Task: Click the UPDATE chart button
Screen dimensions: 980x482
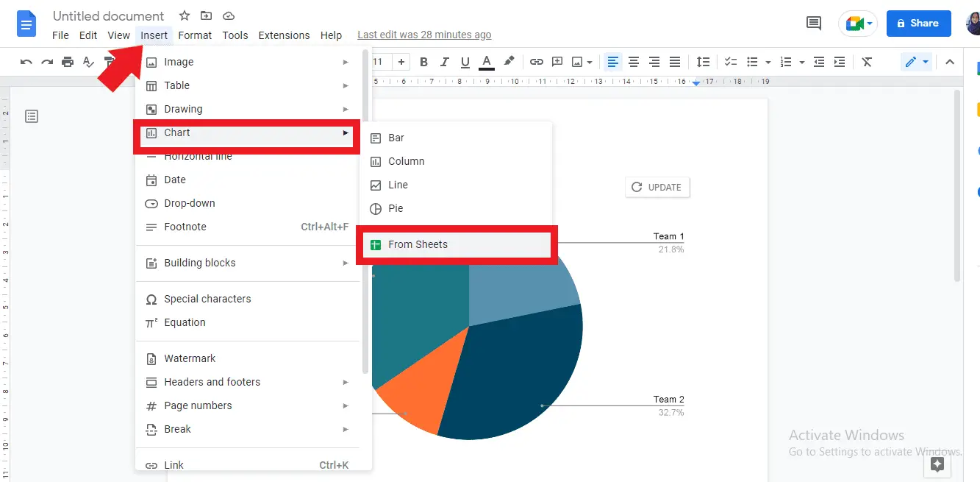Action: click(657, 187)
